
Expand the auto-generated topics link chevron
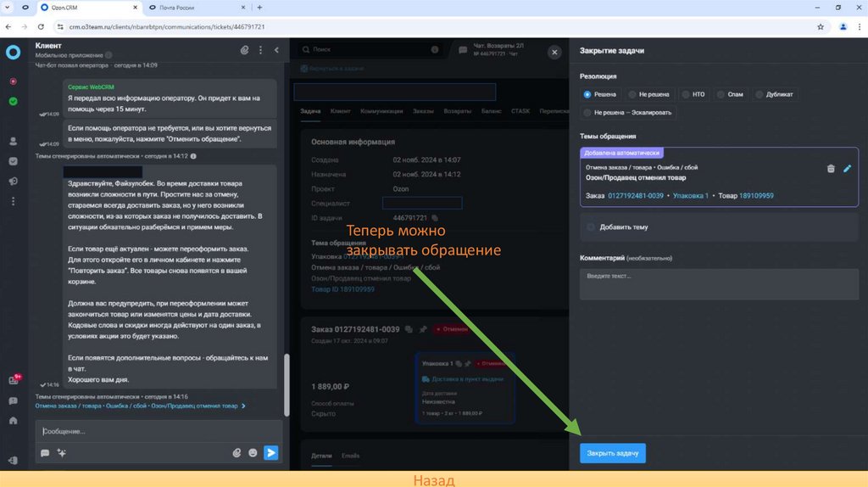(x=243, y=406)
